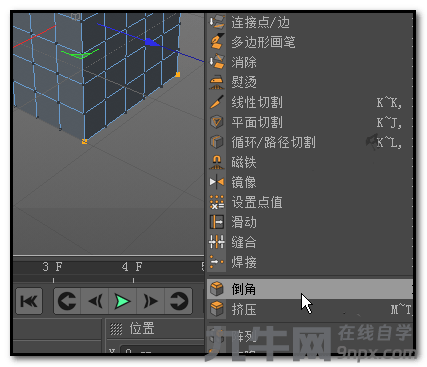Select 设置点值 menu entry

(x=310, y=202)
